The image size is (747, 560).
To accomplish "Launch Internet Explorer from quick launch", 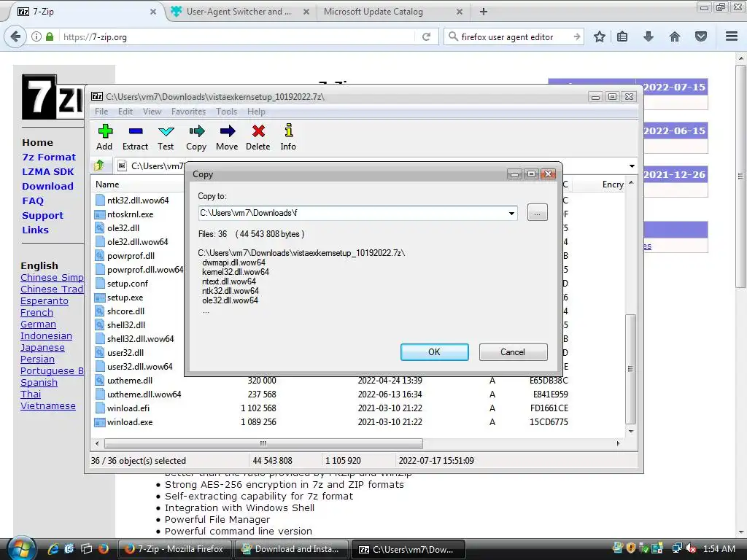I will 53,549.
